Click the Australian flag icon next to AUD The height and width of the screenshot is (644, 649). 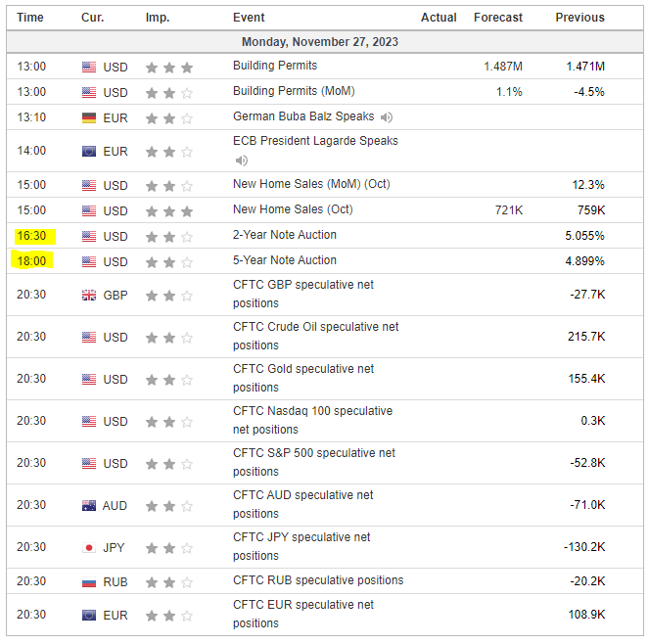[90, 506]
